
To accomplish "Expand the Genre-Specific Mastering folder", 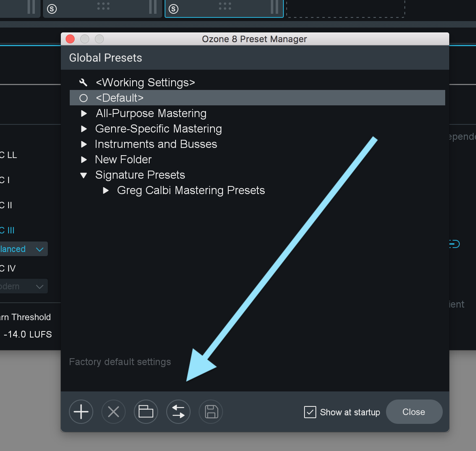I will pos(84,129).
